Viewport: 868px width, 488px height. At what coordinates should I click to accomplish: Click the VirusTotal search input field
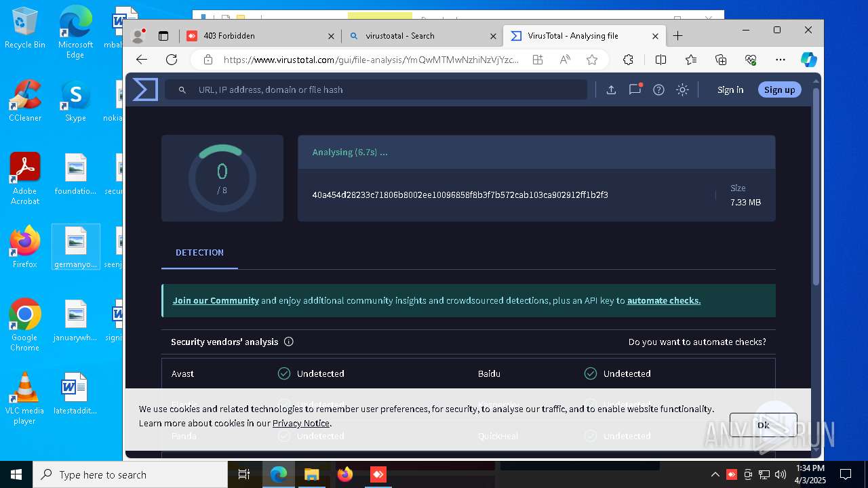click(376, 89)
